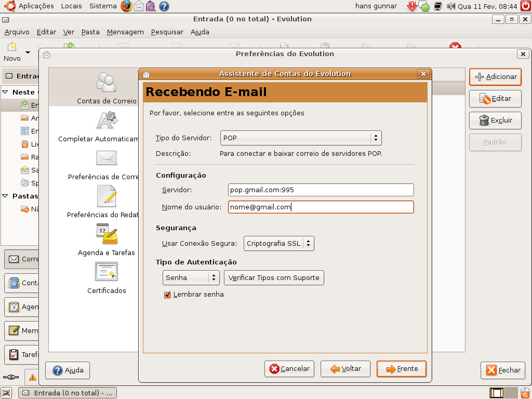The height and width of the screenshot is (399, 532).
Task: Open the red update notifier tray icon
Action: 412,6
